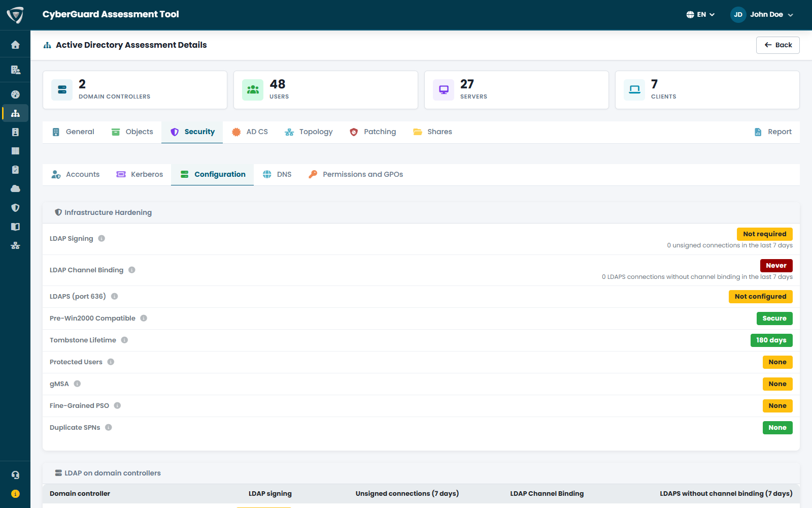Image resolution: width=812 pixels, height=508 pixels.
Task: Click the Back button
Action: [777, 45]
